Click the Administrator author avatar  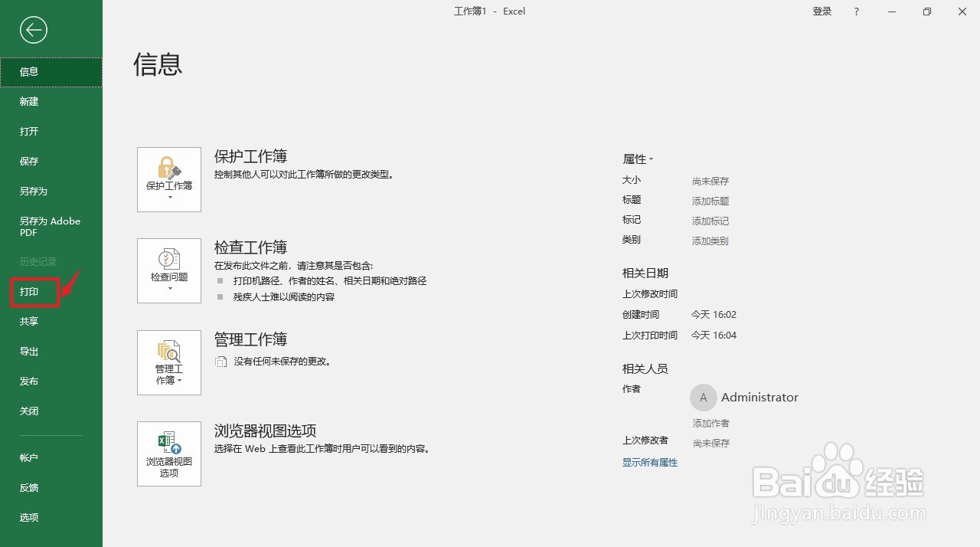click(x=703, y=397)
